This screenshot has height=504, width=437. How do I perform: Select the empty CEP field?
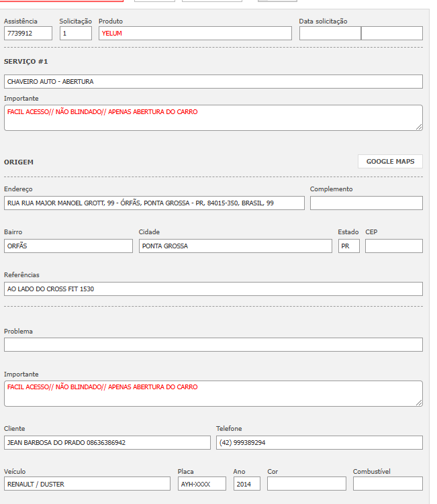pos(393,246)
